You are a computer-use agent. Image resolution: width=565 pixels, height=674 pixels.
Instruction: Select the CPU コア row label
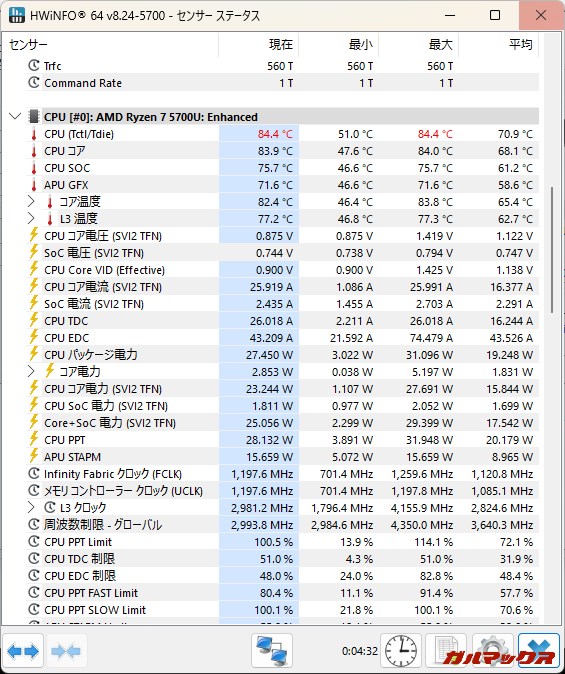[64, 151]
